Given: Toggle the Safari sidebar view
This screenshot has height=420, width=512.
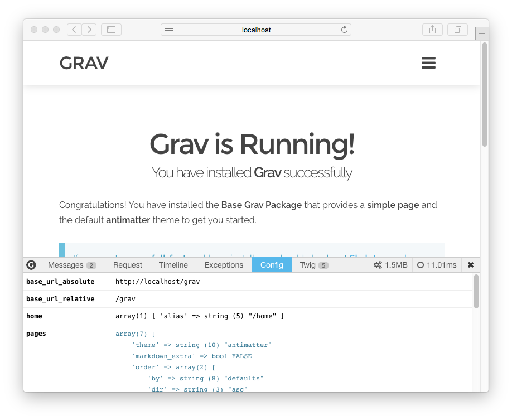Looking at the screenshot, I should click(x=111, y=30).
